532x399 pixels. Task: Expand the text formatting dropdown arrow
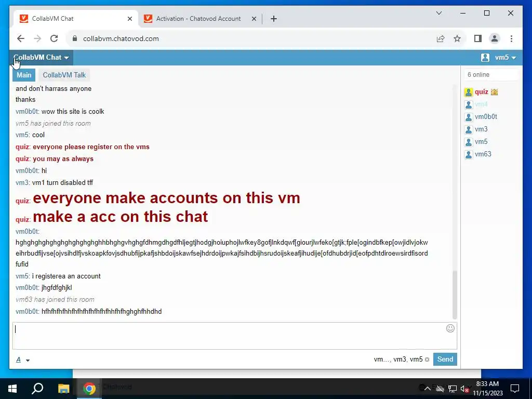coord(28,361)
